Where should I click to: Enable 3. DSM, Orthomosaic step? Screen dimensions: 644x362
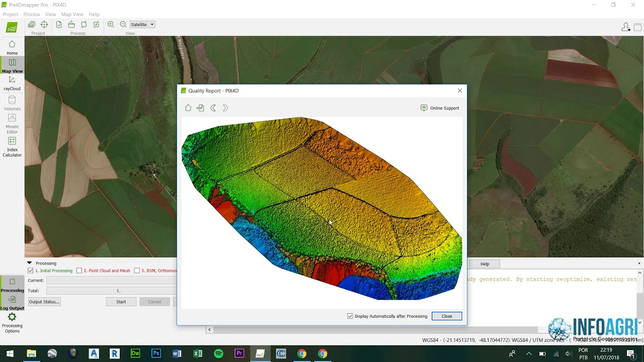pos(137,270)
